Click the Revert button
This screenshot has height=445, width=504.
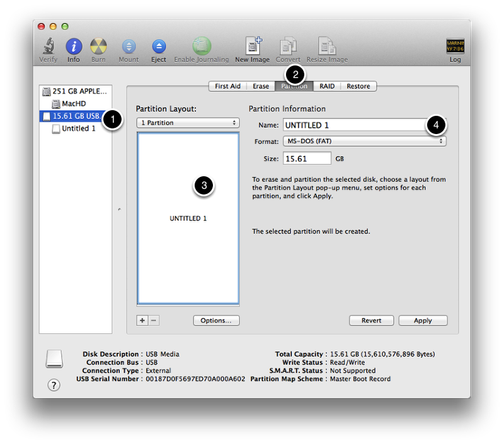pos(371,320)
